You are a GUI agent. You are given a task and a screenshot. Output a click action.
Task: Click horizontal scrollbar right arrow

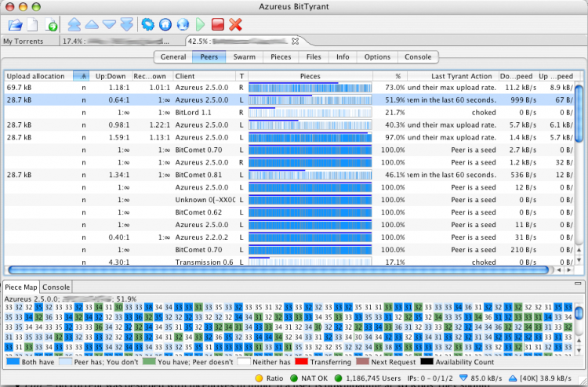point(569,269)
